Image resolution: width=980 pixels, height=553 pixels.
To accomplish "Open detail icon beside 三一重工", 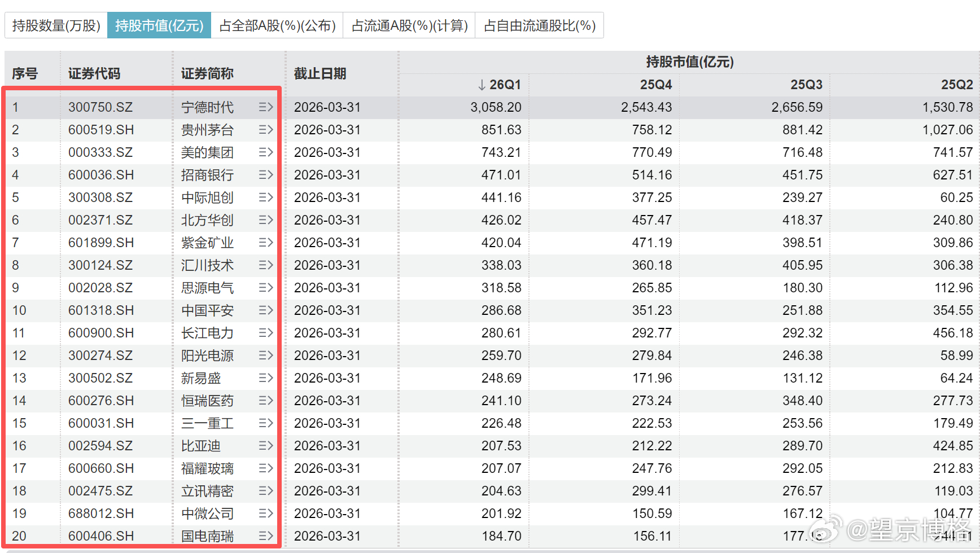I will pos(266,423).
